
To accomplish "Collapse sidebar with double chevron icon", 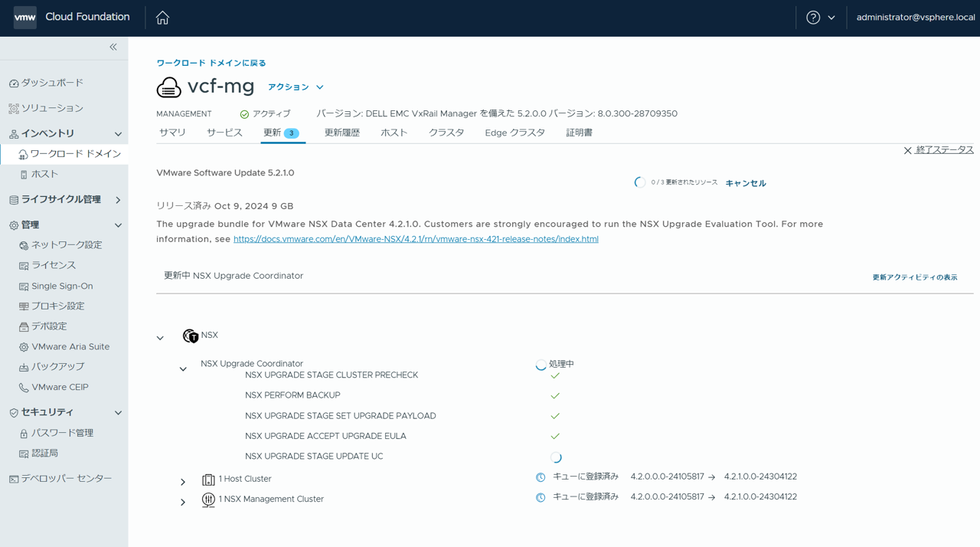I will pos(113,47).
